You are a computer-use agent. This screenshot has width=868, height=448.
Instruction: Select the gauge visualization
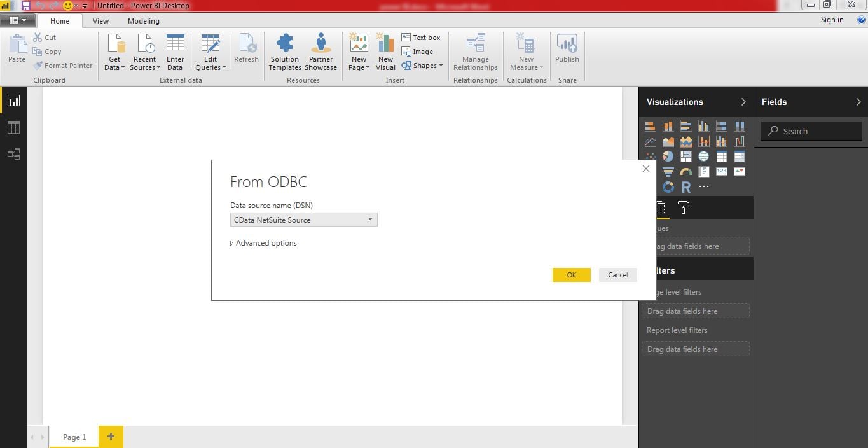[686, 172]
